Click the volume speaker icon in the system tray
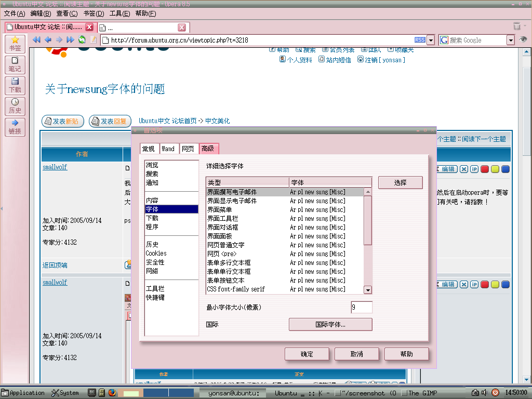Screen dimensions: 532x399 [x=485, y=393]
